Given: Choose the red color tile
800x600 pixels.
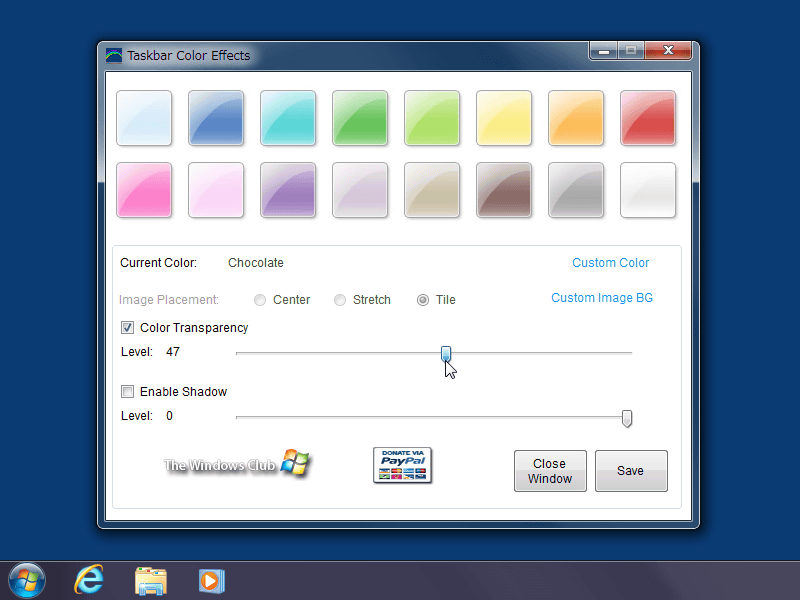Looking at the screenshot, I should (x=647, y=118).
